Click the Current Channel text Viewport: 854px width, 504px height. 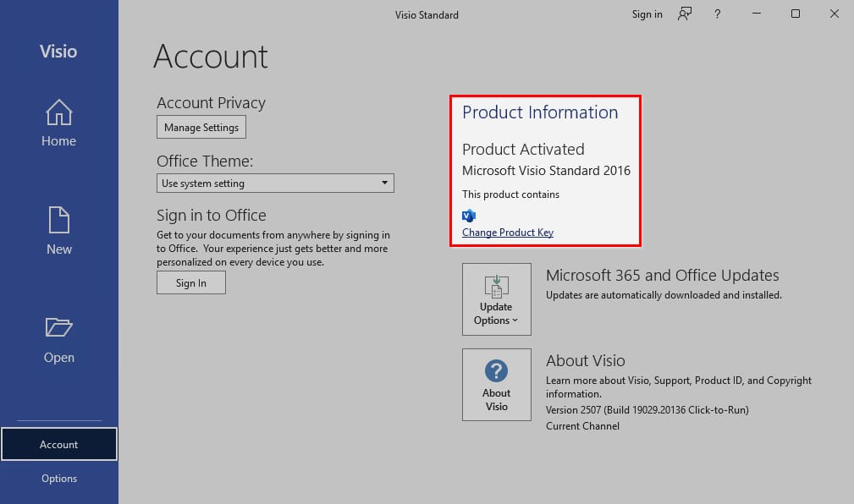582,426
